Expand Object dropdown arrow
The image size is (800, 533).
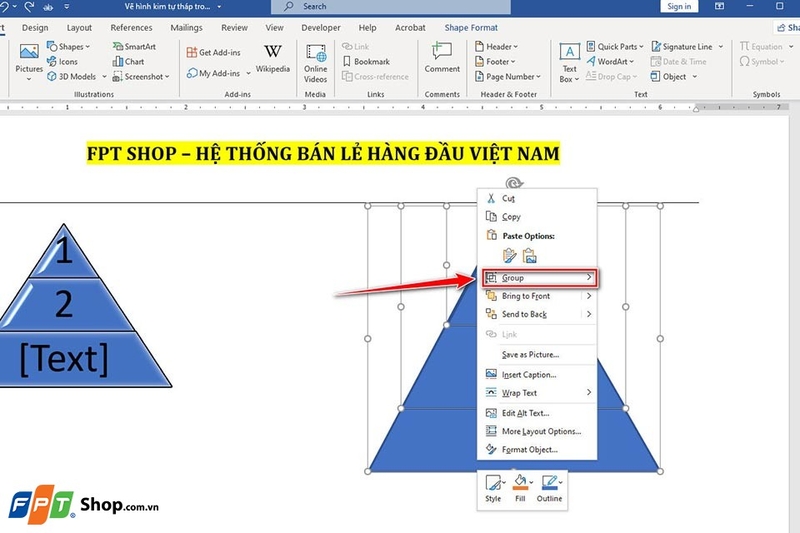click(694, 77)
